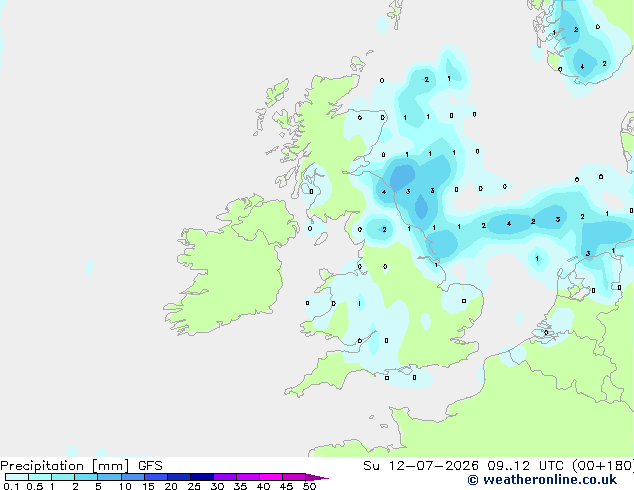Pick the 10–15 mm legend color swatch
Screen dimensions: 634x490
click(133, 477)
